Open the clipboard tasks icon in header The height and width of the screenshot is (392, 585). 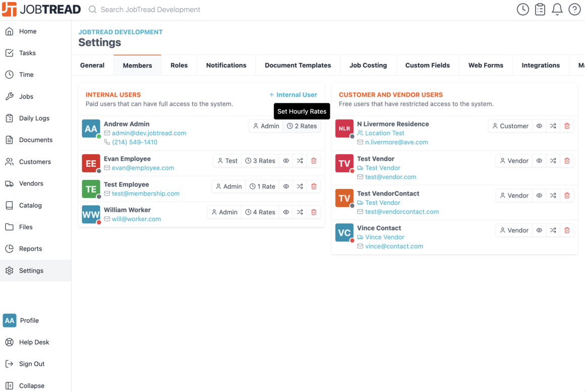pos(540,9)
